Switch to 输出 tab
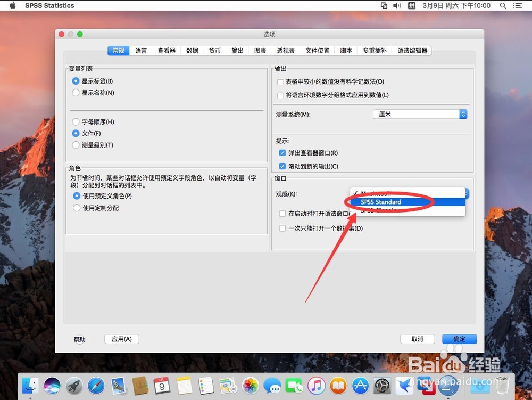The height and width of the screenshot is (400, 532). coord(237,51)
